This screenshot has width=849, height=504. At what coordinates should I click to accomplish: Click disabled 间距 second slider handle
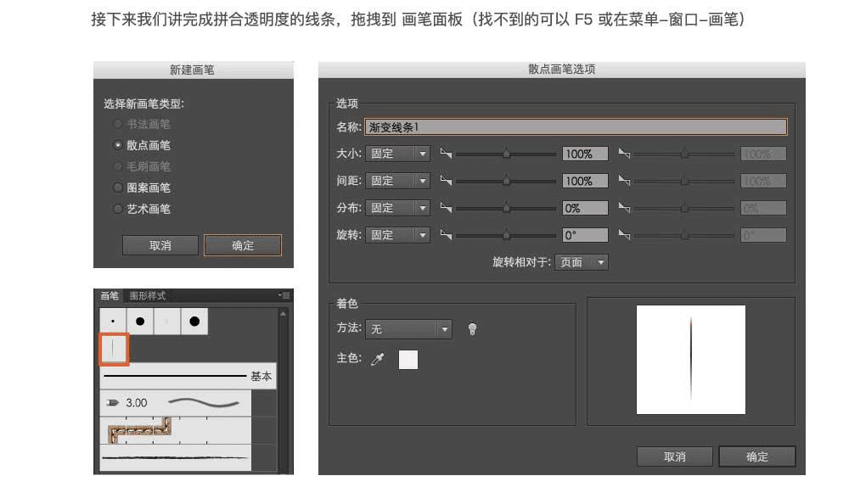pyautogui.click(x=684, y=181)
